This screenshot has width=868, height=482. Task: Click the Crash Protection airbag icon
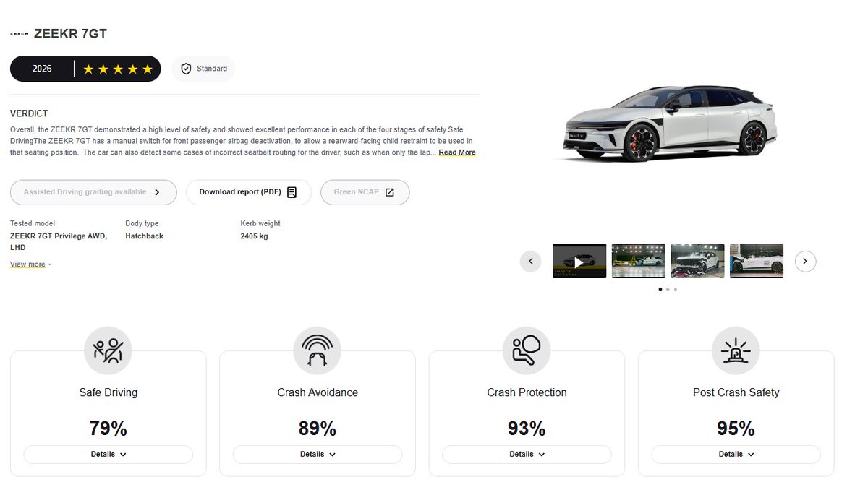pos(527,350)
